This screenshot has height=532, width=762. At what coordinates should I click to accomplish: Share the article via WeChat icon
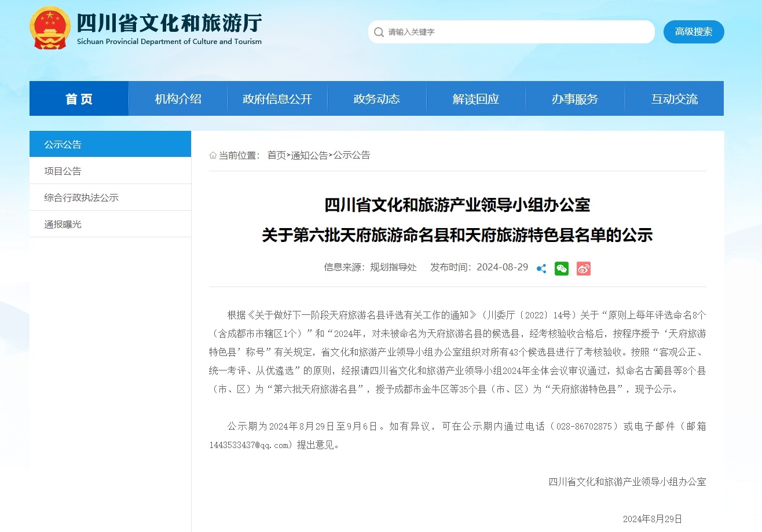(x=561, y=269)
